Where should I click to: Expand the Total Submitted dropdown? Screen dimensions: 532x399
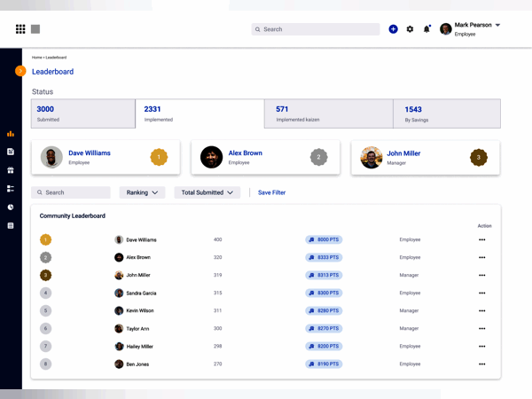click(x=207, y=192)
